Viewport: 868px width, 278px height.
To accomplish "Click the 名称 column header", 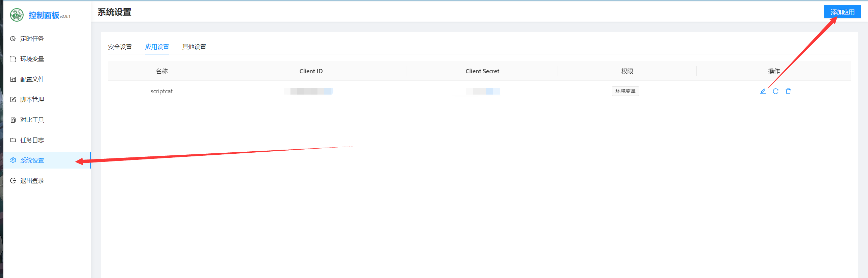I will coord(161,71).
